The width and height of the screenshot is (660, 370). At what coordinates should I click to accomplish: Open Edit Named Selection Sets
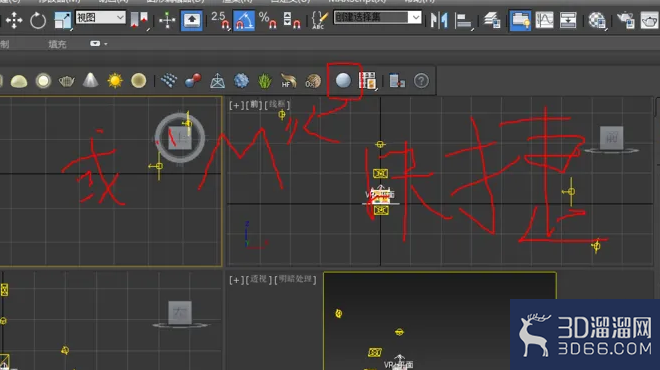[x=319, y=20]
